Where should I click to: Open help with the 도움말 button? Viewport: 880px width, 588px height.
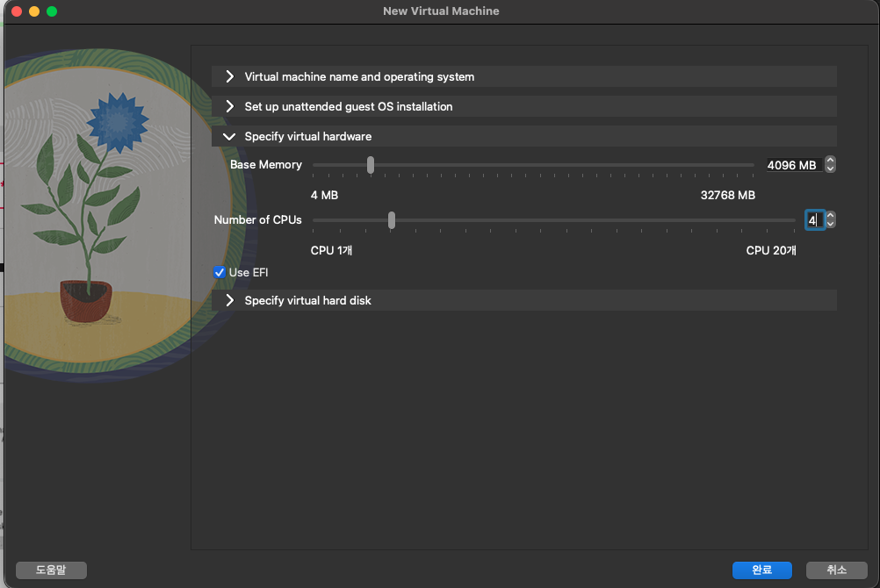click(51, 570)
